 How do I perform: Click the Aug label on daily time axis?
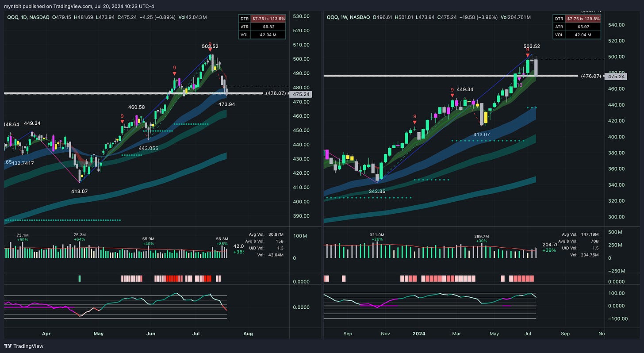[249, 333]
